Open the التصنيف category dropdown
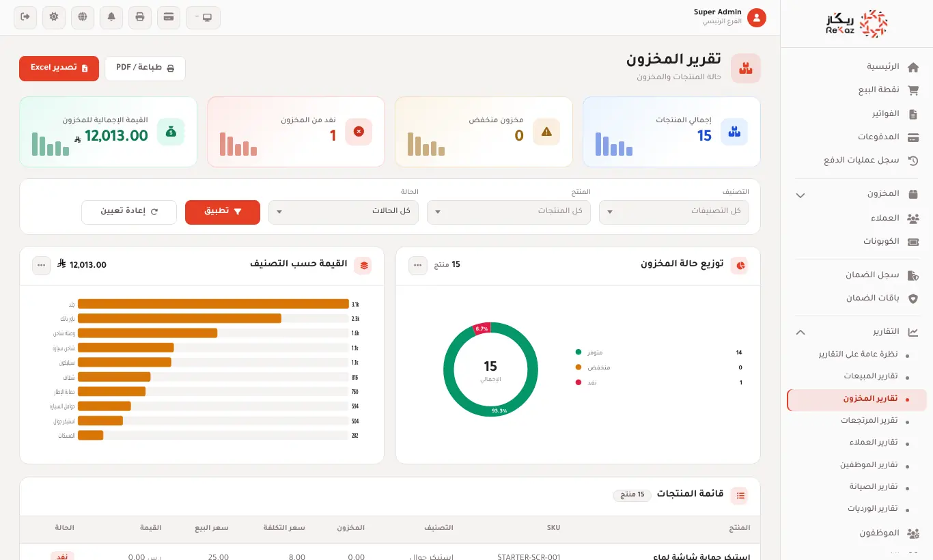 tap(674, 212)
